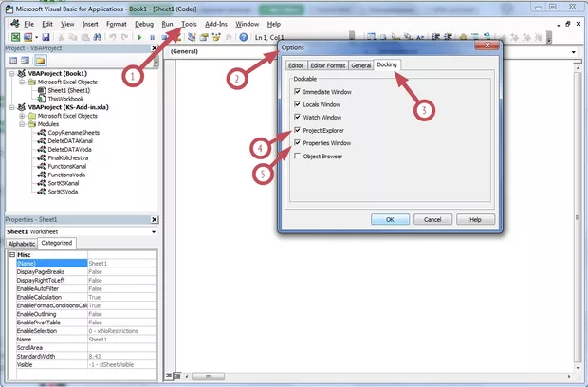This screenshot has height=387, width=588.
Task: Click the View Microsoft Excel toolbar icon
Action: [x=15, y=37]
